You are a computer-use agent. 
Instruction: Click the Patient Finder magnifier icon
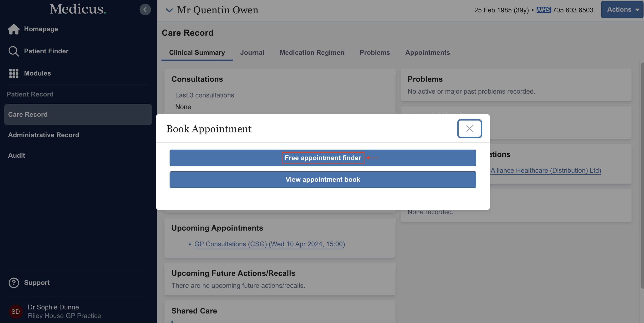14,51
